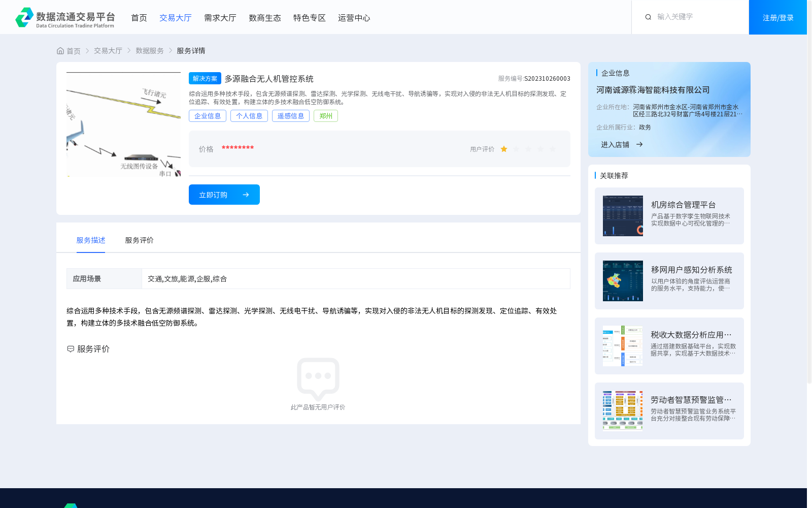Click the search magnifier icon
The image size is (812, 508).
point(648,17)
